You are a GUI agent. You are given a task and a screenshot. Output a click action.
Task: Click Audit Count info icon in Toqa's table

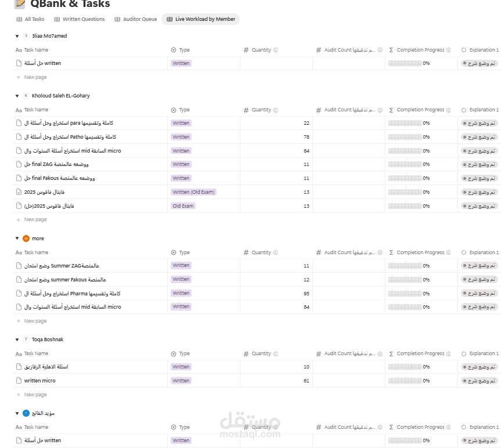coord(380,354)
